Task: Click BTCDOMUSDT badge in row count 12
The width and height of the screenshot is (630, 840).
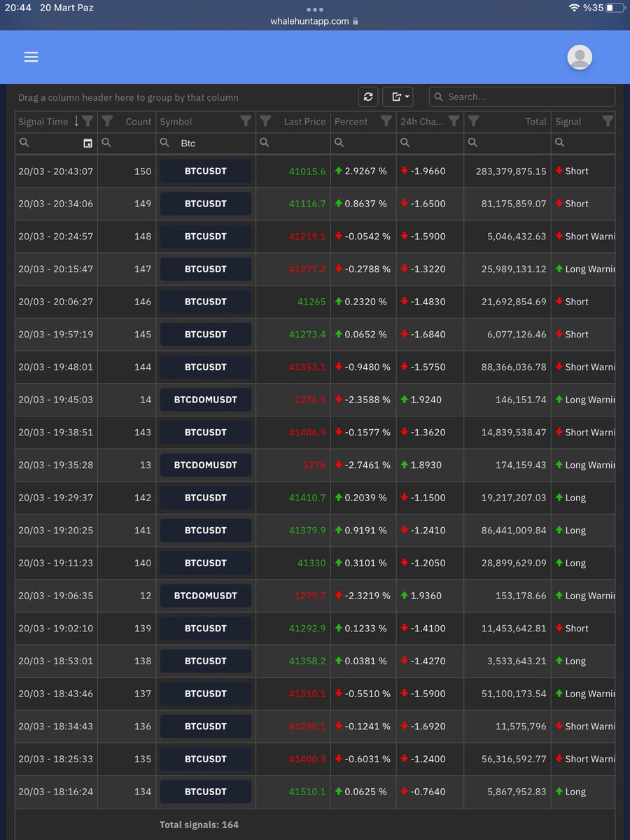Action: click(x=206, y=596)
